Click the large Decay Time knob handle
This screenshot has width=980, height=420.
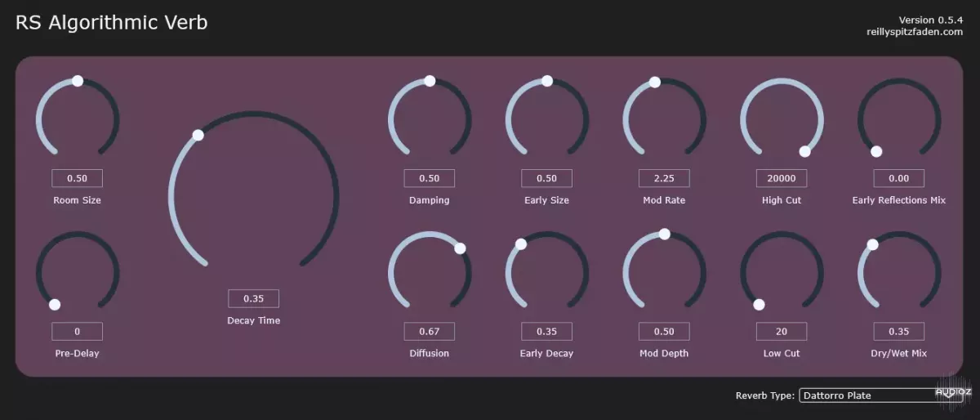click(x=198, y=135)
